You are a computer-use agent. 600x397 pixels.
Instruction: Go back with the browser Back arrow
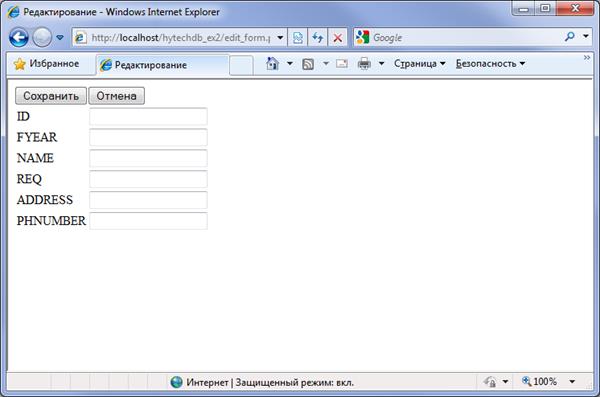(x=19, y=38)
